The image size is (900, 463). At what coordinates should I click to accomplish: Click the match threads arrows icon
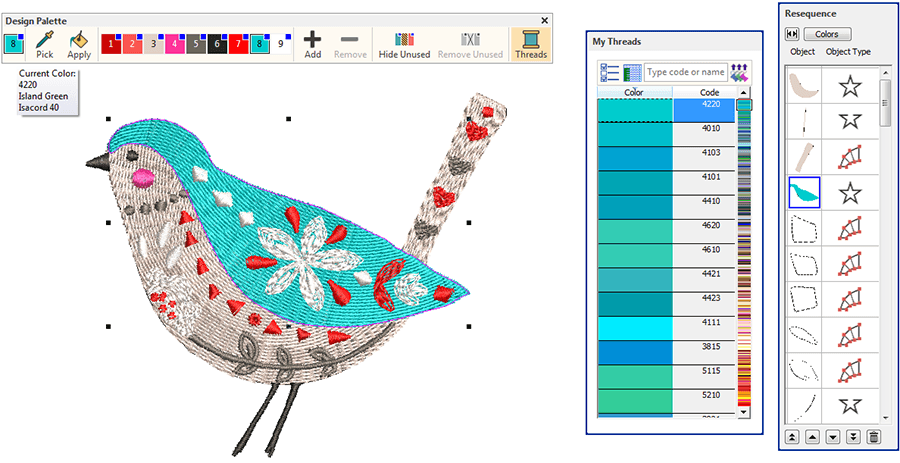coord(740,72)
